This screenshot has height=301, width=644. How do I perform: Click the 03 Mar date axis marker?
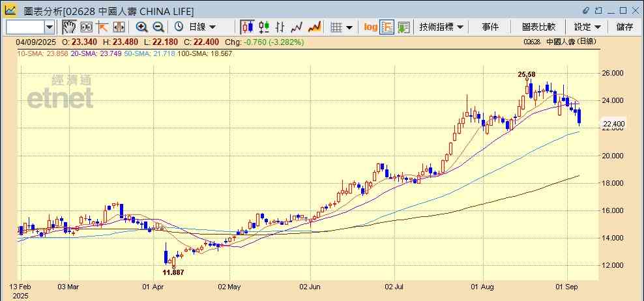[x=68, y=286]
